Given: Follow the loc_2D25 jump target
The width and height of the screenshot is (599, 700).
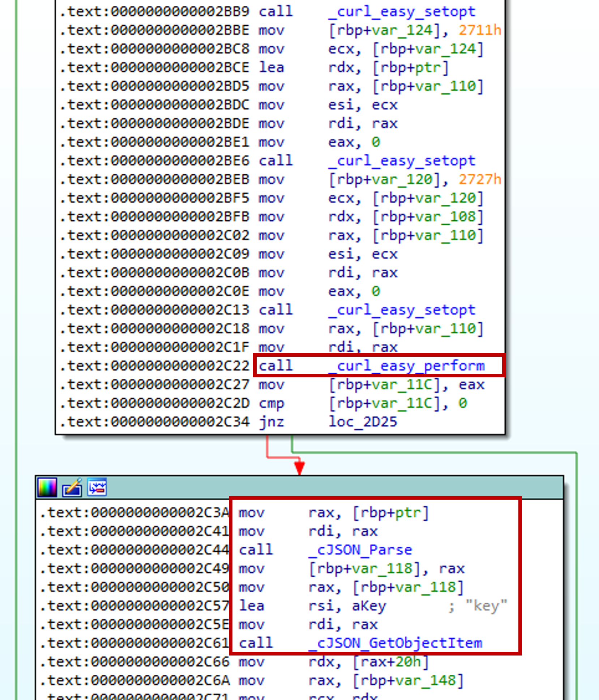Looking at the screenshot, I should pyautogui.click(x=363, y=422).
